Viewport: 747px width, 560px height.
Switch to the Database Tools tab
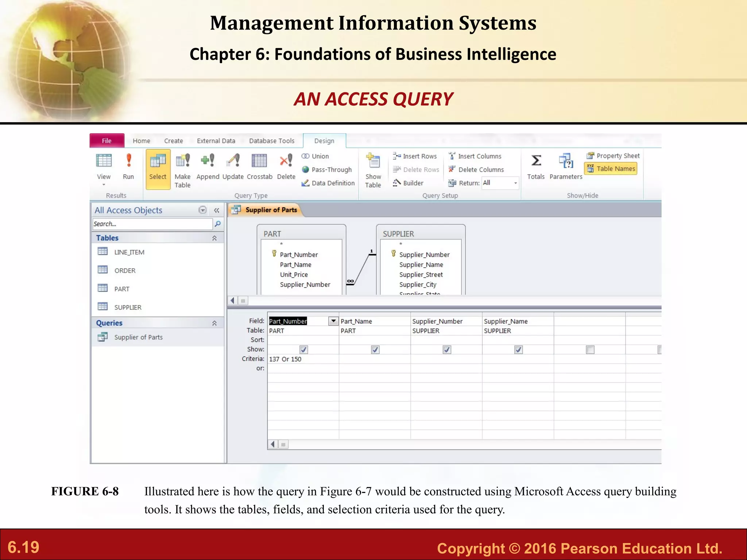coord(272,141)
